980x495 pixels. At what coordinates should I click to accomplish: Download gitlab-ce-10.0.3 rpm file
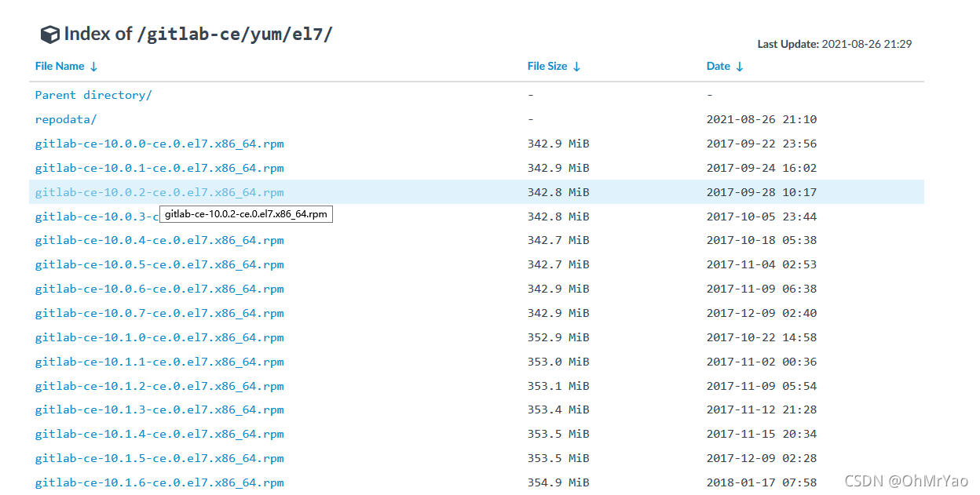(x=97, y=217)
